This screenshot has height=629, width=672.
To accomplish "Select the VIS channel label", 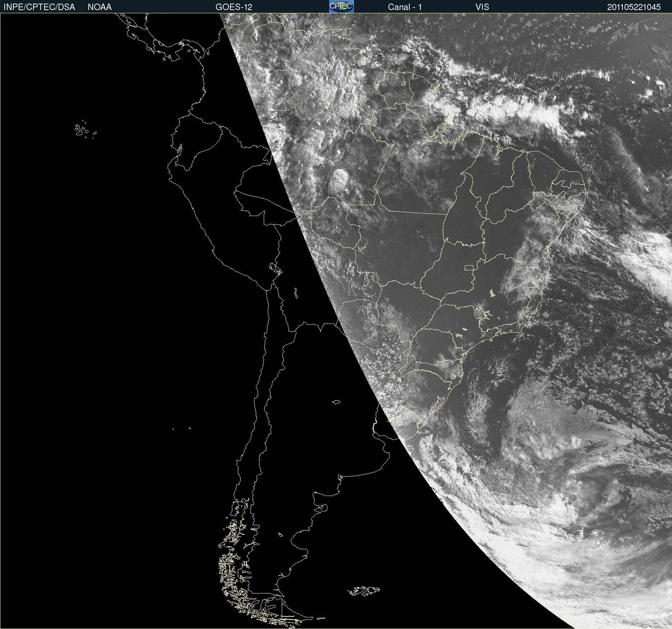I will pos(482,7).
